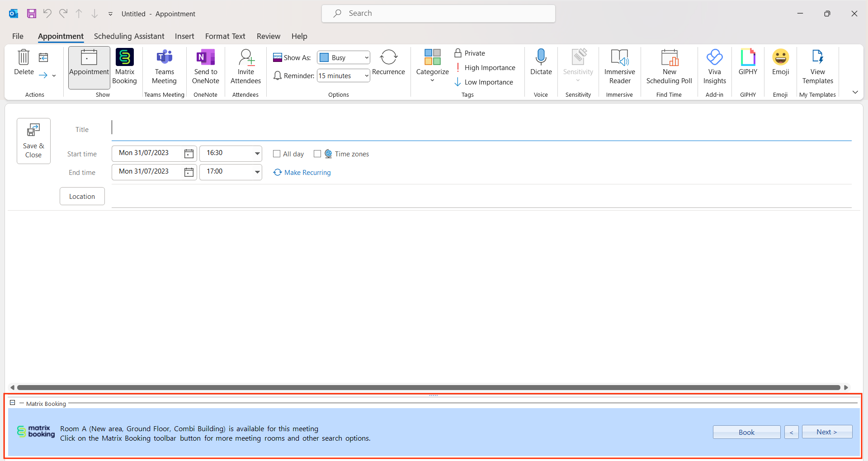Enable the All day checkbox
868x461 pixels.
(x=277, y=154)
